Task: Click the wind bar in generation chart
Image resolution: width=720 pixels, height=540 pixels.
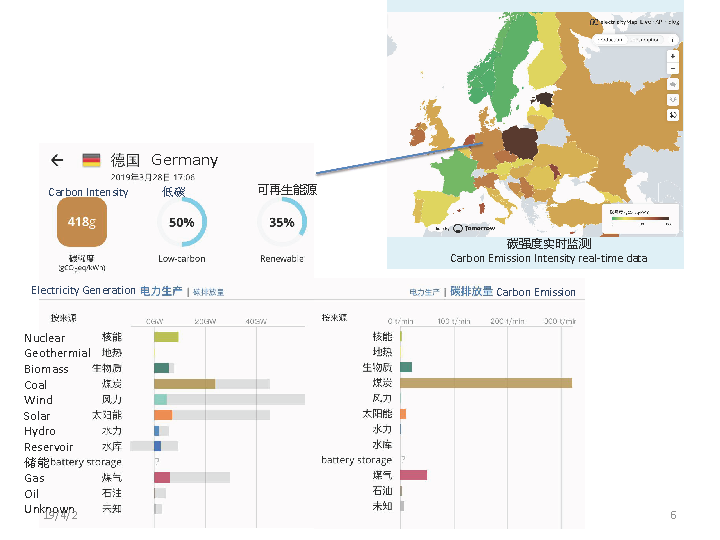Action: click(160, 399)
